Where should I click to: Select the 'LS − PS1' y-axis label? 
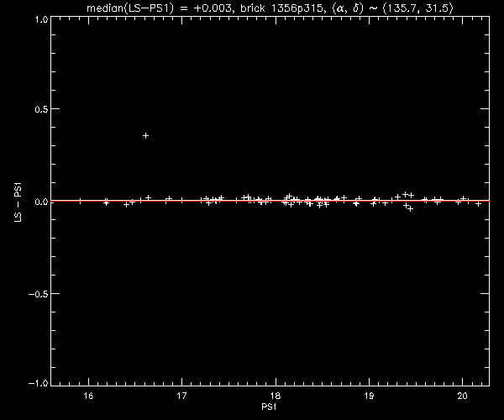click(x=18, y=202)
